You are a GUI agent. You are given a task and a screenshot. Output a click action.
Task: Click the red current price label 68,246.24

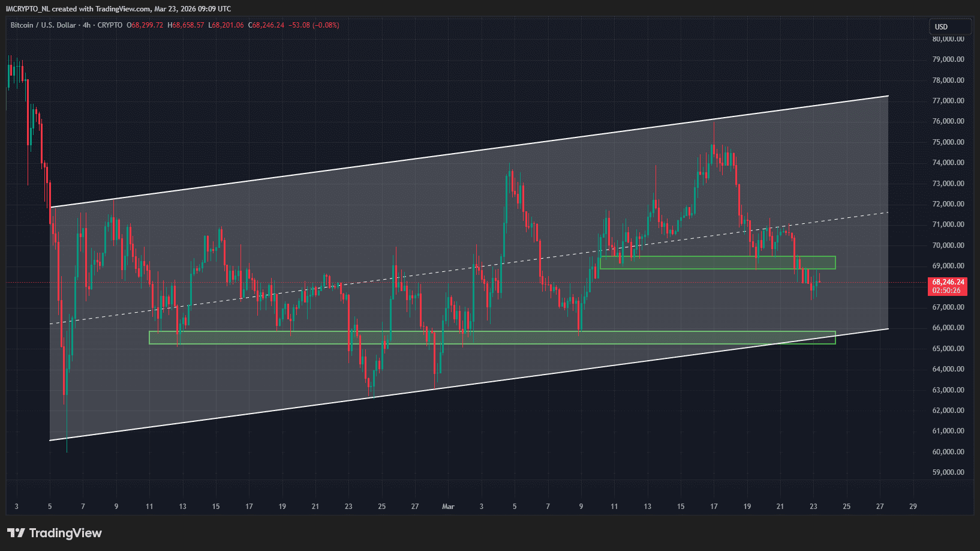click(x=948, y=282)
